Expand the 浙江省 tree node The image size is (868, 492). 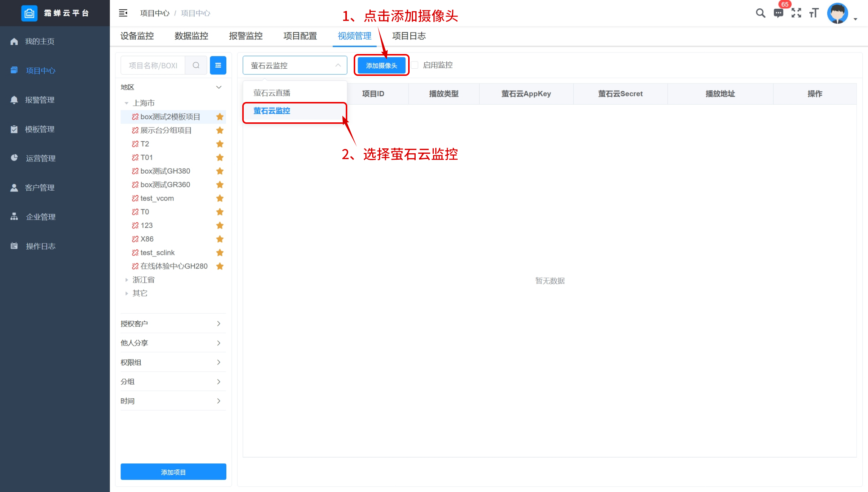point(127,280)
